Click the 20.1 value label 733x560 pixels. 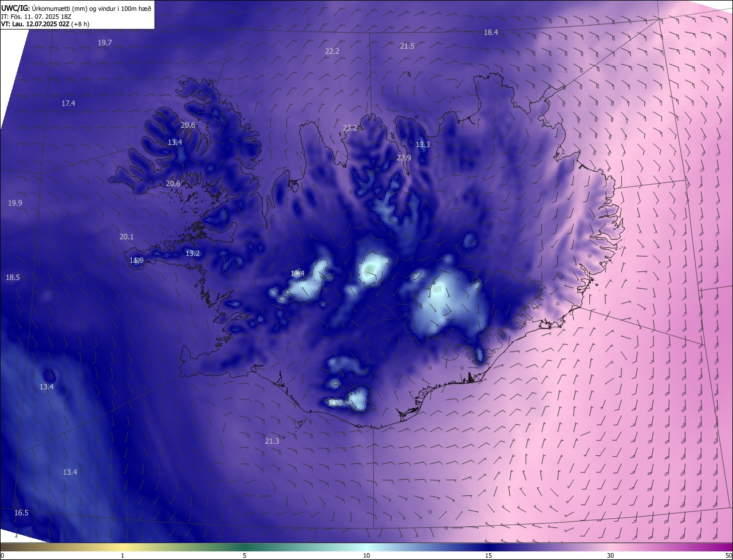[x=127, y=237]
